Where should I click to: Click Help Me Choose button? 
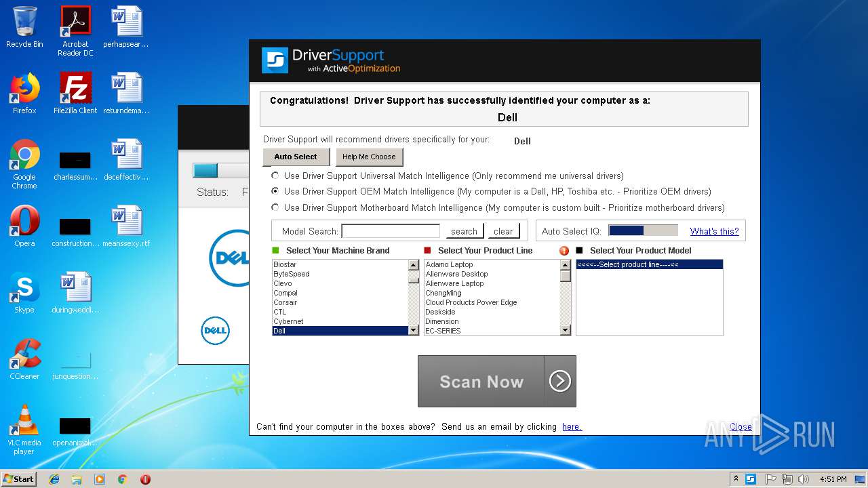tap(369, 157)
